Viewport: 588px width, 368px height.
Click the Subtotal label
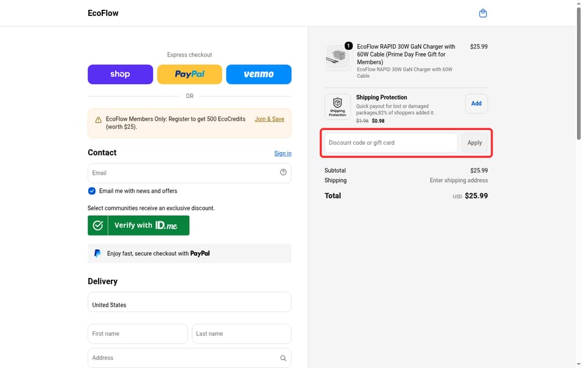pyautogui.click(x=335, y=171)
